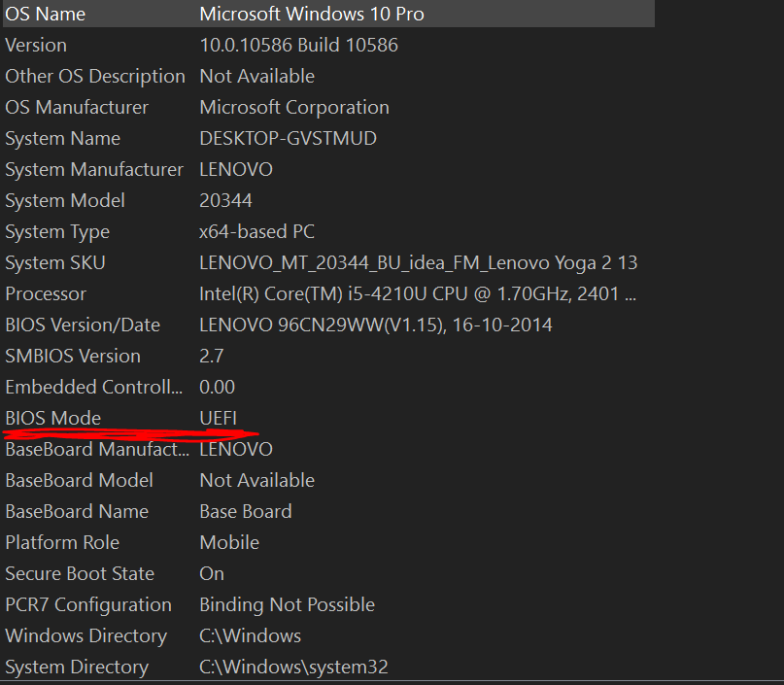Select the System Type label
Screen dimensions: 784x685
click(57, 231)
